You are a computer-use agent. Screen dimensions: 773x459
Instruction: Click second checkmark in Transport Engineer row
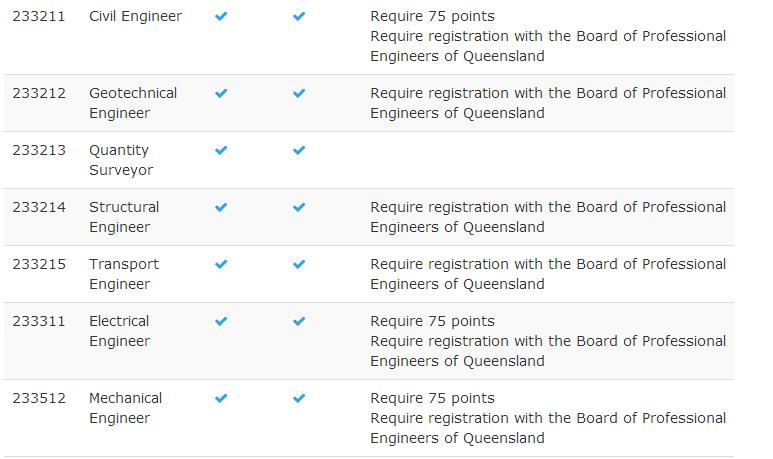299,265
